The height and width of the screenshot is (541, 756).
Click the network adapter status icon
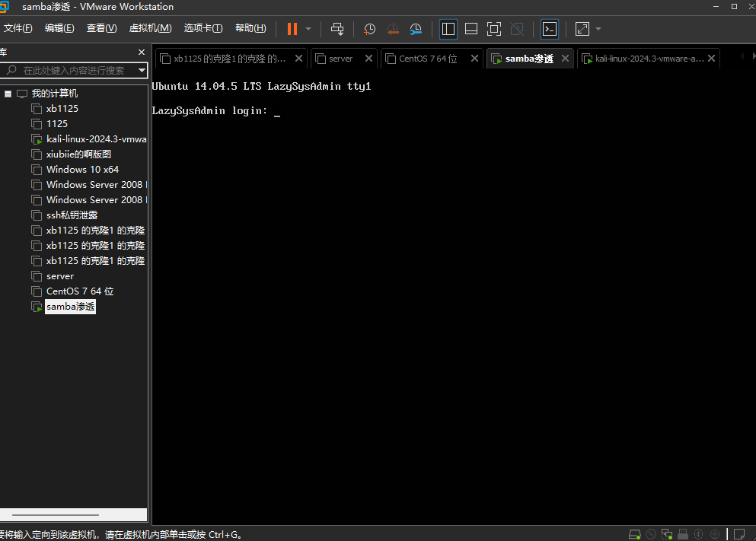(667, 534)
